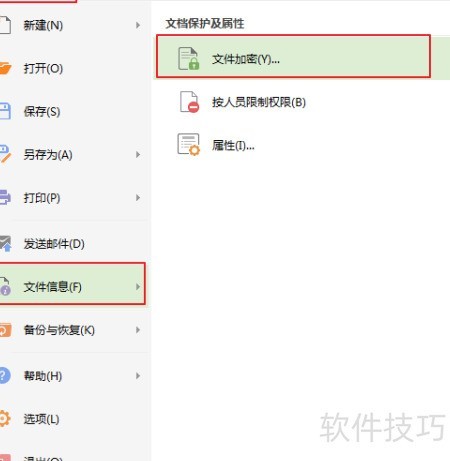Click the Send Mail envelope icon
This screenshot has height=461, width=450.
point(6,243)
